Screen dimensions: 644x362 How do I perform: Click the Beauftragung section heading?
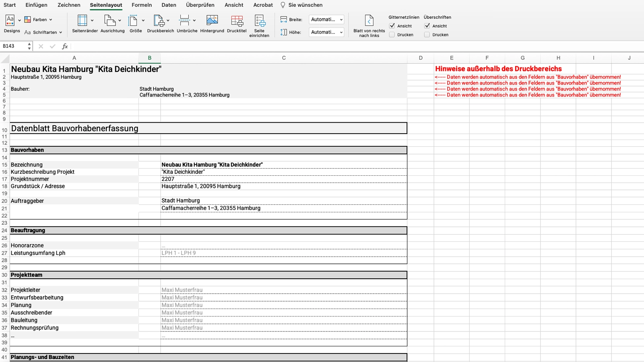(x=208, y=230)
